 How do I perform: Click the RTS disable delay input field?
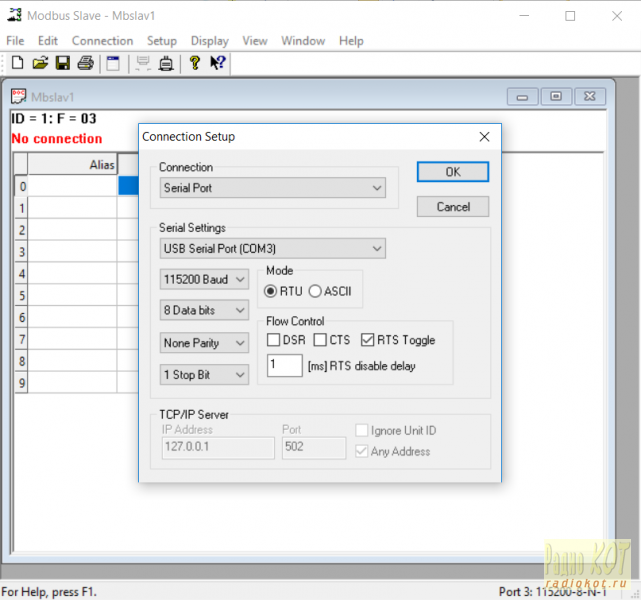point(285,365)
